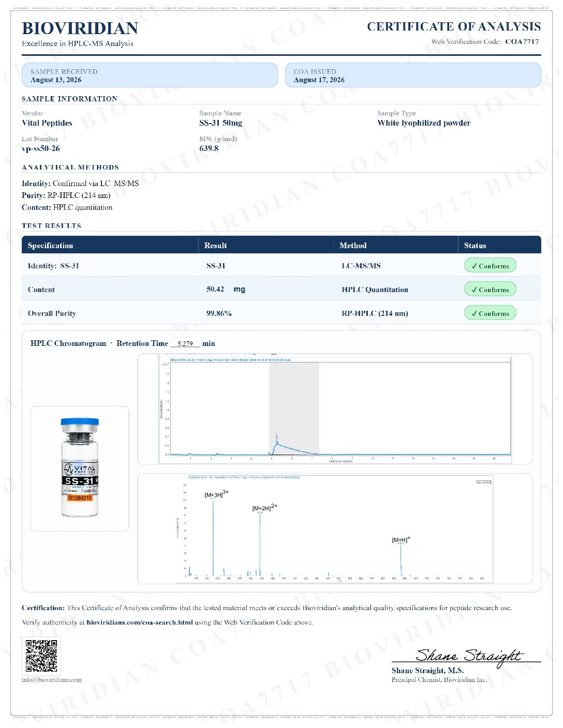The width and height of the screenshot is (563, 728).
Task: Click the Method column header
Action: (353, 246)
